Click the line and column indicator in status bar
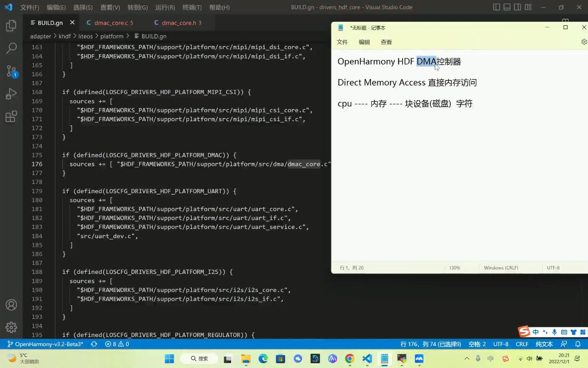 (x=430, y=344)
